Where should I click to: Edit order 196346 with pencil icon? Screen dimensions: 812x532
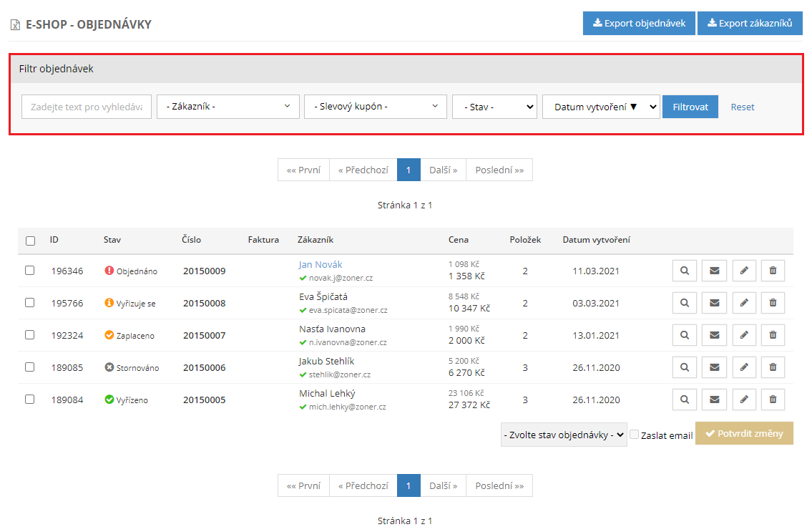(744, 271)
